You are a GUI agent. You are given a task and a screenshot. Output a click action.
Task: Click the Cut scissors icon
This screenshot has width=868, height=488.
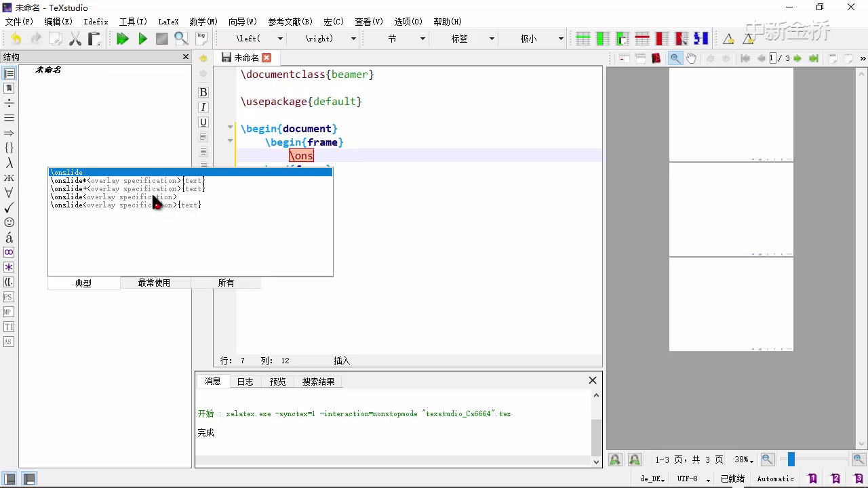tap(75, 39)
